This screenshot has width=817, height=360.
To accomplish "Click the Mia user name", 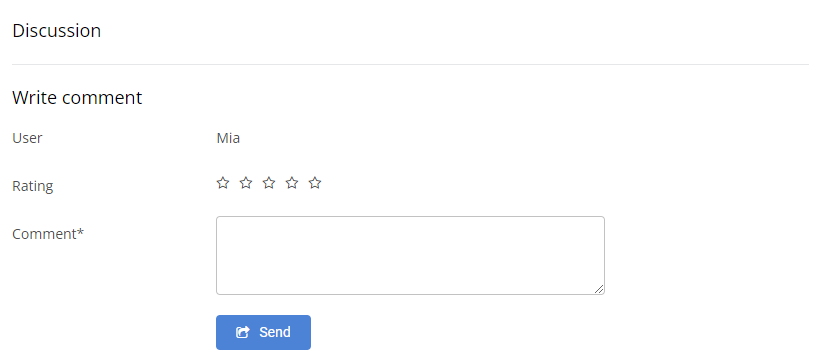I will coord(228,138).
